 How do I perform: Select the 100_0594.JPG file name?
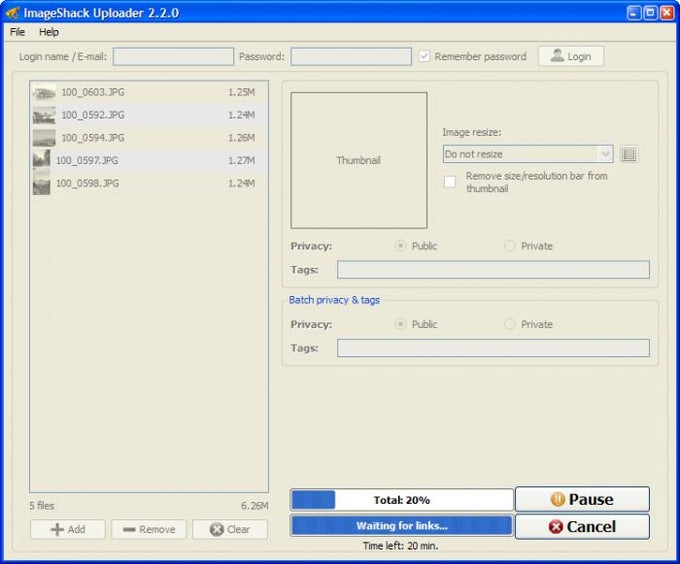93,138
